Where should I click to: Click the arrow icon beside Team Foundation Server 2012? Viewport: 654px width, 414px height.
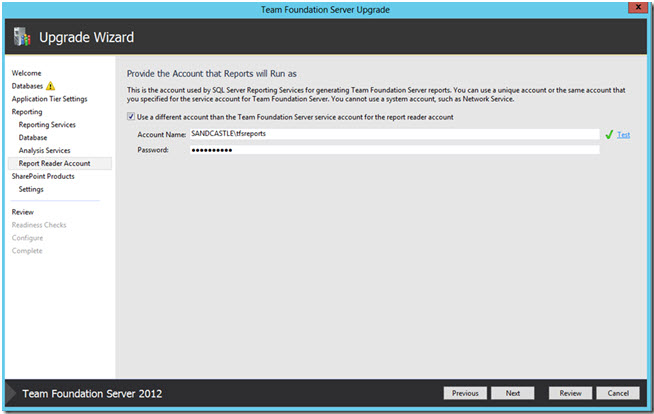(x=11, y=394)
